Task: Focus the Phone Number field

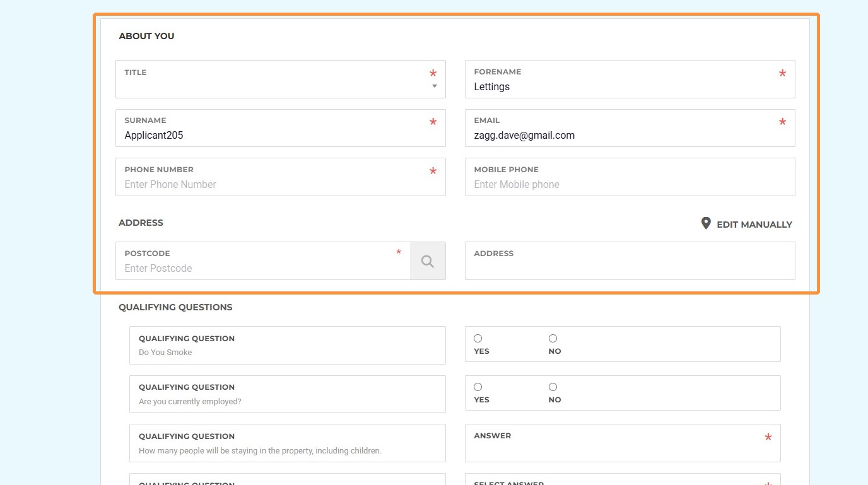Action: point(274,184)
